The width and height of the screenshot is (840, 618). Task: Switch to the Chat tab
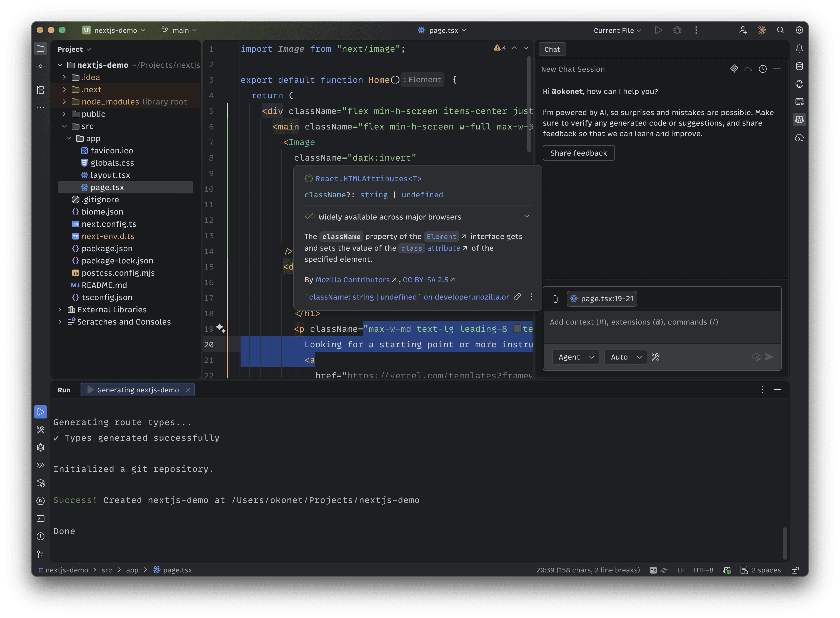click(552, 49)
